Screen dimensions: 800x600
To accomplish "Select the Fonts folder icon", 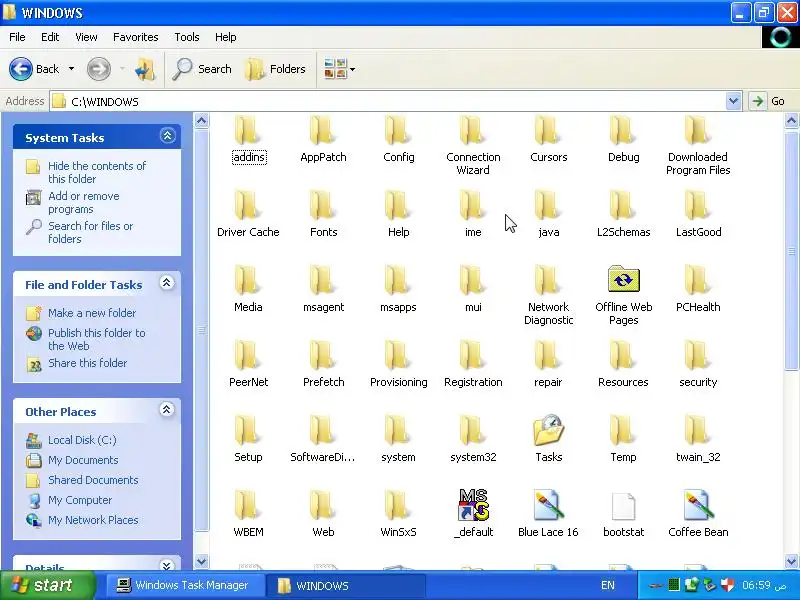I will (x=323, y=206).
